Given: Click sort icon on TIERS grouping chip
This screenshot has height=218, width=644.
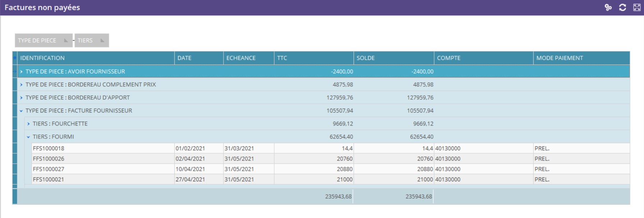Looking at the screenshot, I should pyautogui.click(x=102, y=41).
